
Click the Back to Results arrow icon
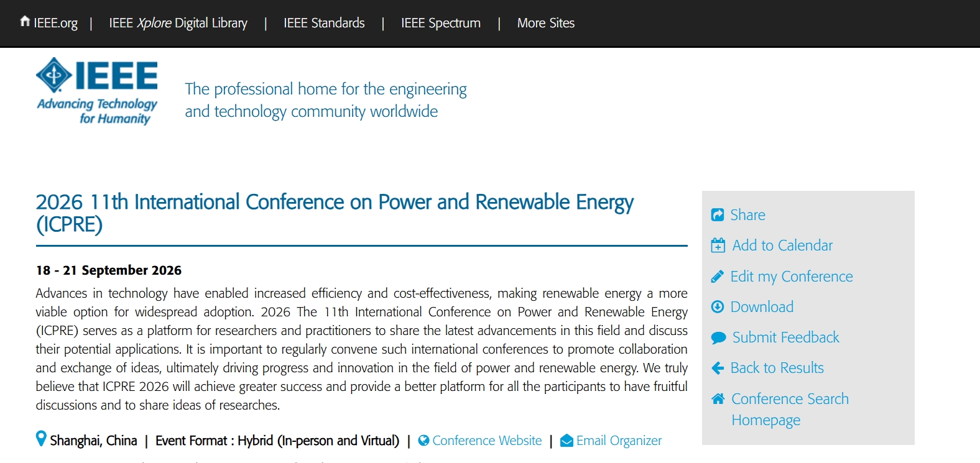pyautogui.click(x=718, y=368)
